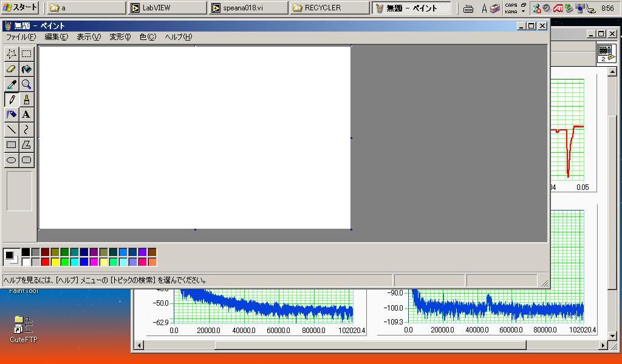The image size is (622, 364).
Task: Activate the Pick Color eyedropper
Action: click(12, 84)
